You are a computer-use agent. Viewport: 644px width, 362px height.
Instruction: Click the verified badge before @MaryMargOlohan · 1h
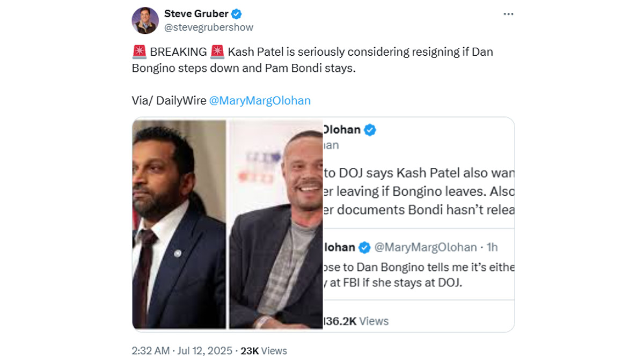click(x=364, y=247)
